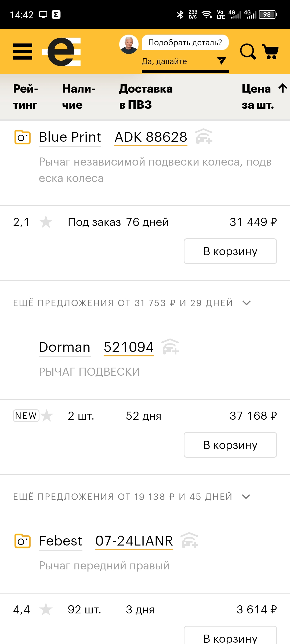View photos of Febest 07-24LIANR

point(22,541)
